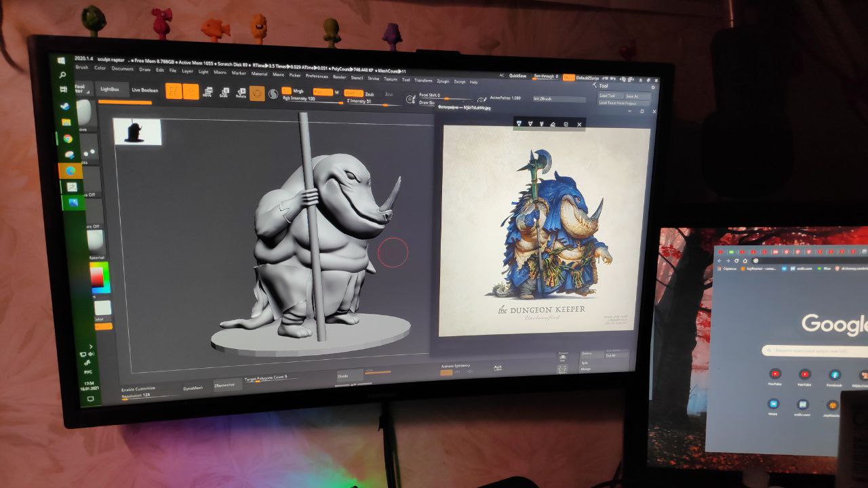
Task: Select the Scale transform icon
Action: tap(224, 92)
